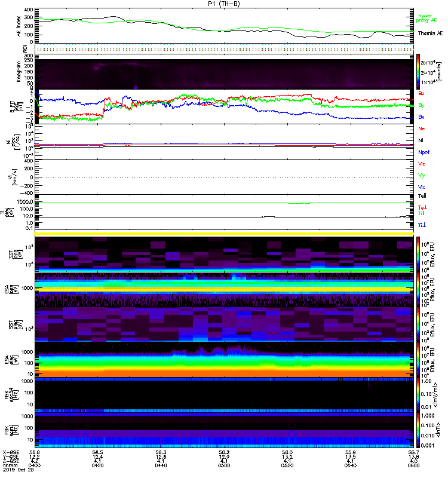Image resolution: width=448 pixels, height=478 pixels.
Task: Click the yellow separator bar above SST panel
Action: pos(224,234)
